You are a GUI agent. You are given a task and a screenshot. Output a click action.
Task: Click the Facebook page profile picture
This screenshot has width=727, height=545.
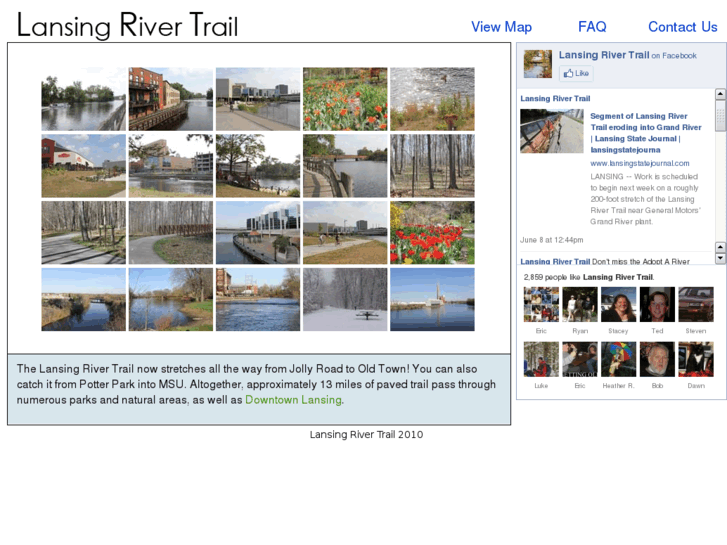click(x=538, y=64)
